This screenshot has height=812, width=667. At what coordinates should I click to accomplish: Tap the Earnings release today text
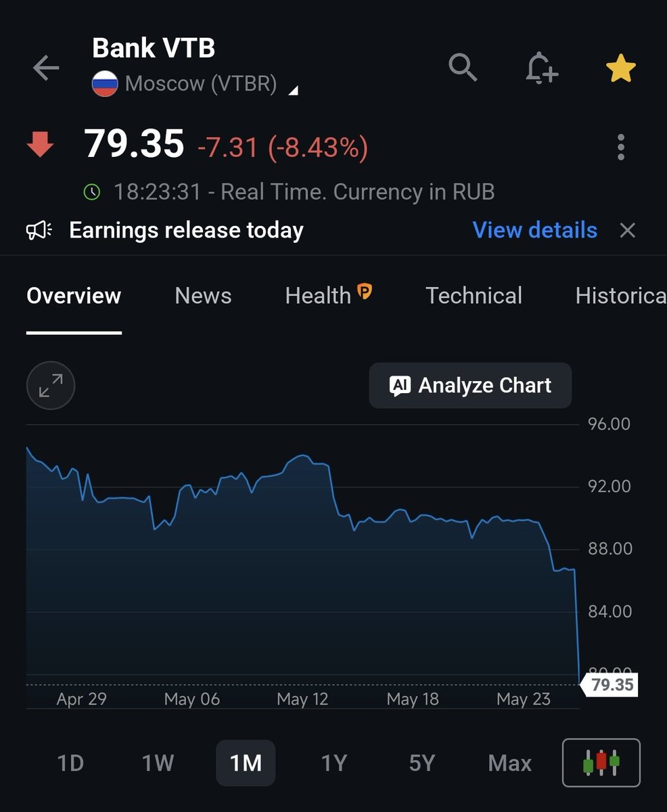click(186, 230)
